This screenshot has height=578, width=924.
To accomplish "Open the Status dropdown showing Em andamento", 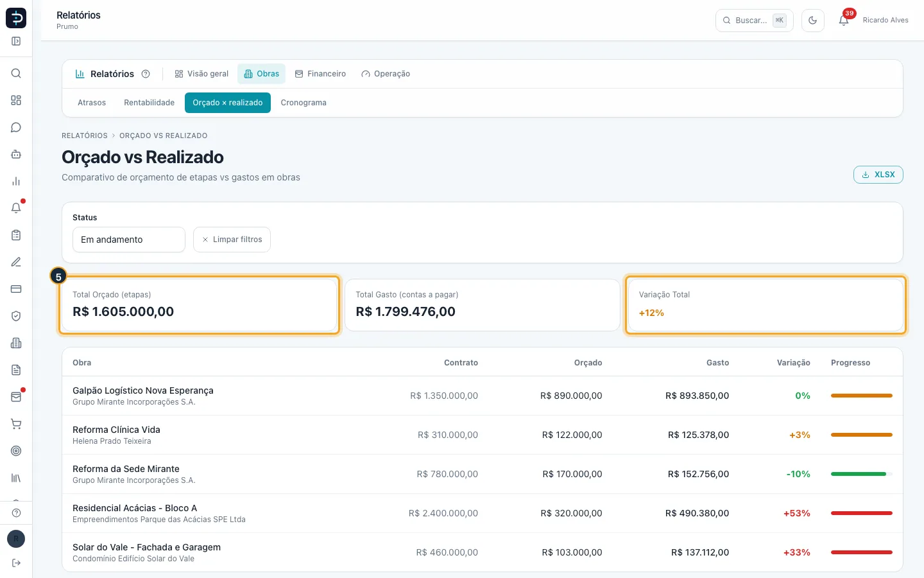I will (129, 240).
